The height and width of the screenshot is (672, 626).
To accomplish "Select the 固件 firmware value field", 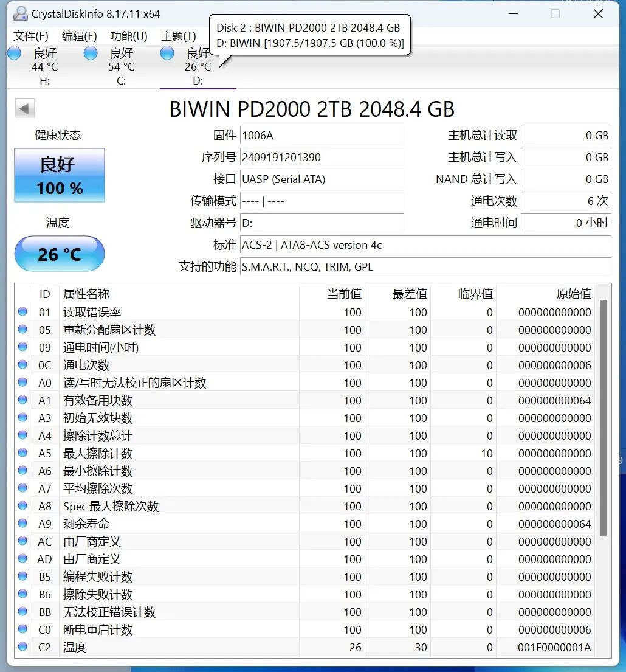I will coord(322,135).
